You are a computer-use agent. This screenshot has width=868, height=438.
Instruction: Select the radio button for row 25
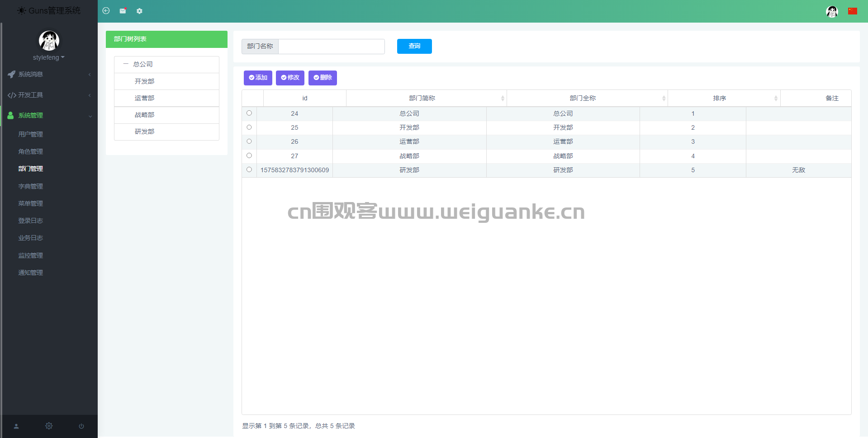click(x=249, y=127)
